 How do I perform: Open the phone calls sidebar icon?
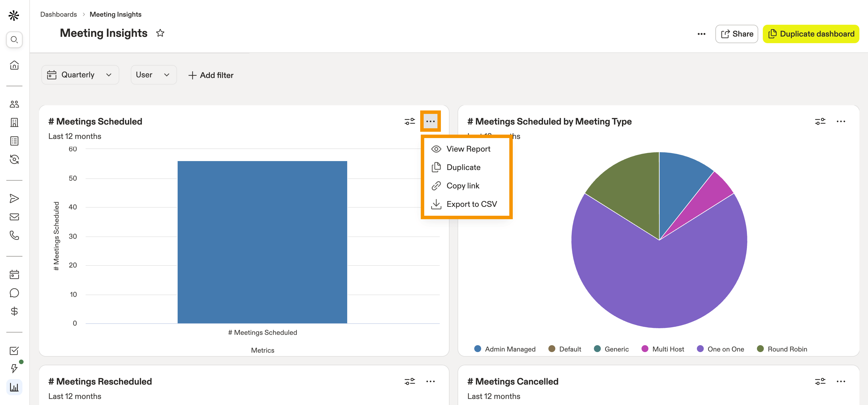click(14, 235)
